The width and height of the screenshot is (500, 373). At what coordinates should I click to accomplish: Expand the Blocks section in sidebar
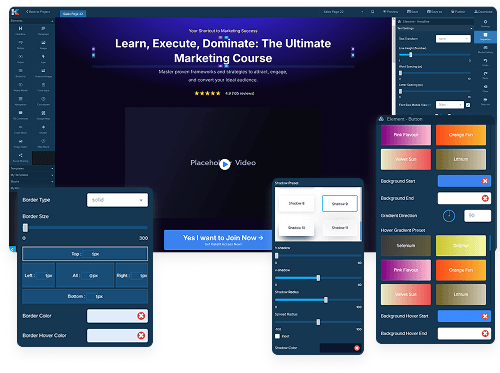pyautogui.click(x=32, y=182)
